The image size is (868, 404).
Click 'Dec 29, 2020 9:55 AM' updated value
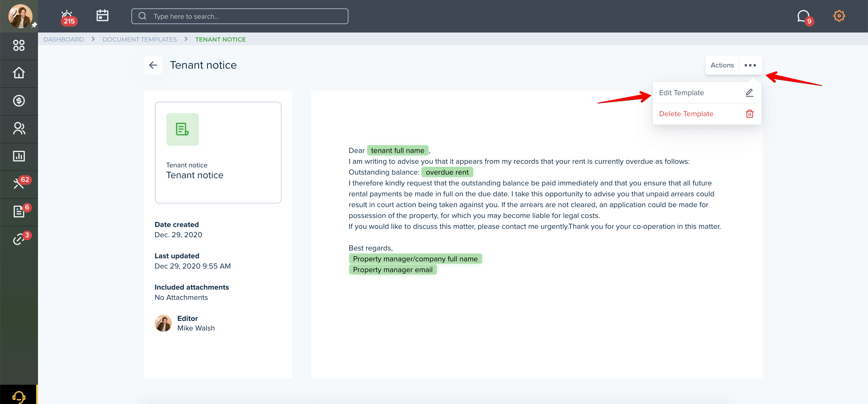[193, 266]
